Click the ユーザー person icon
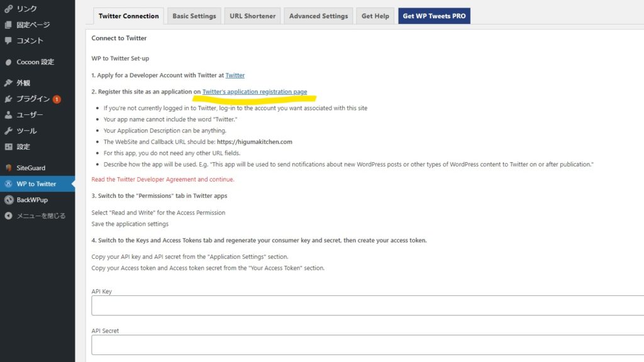The width and height of the screenshot is (644, 362). click(8, 115)
